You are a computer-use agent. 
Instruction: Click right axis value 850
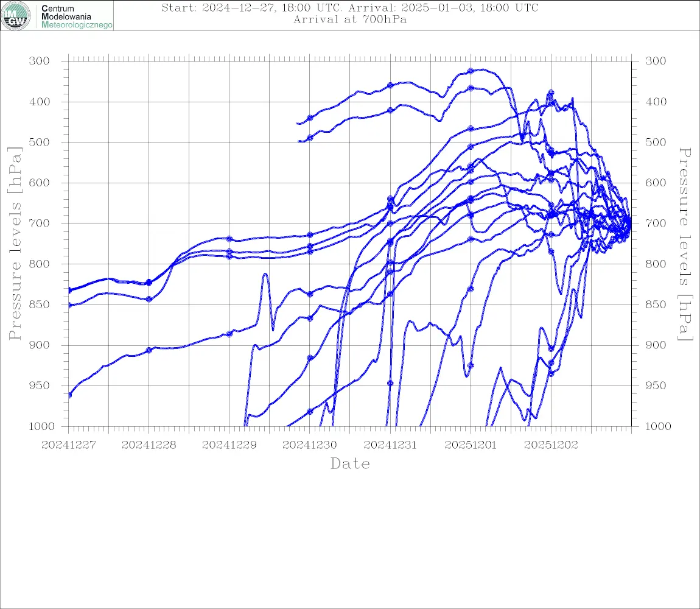pos(656,304)
